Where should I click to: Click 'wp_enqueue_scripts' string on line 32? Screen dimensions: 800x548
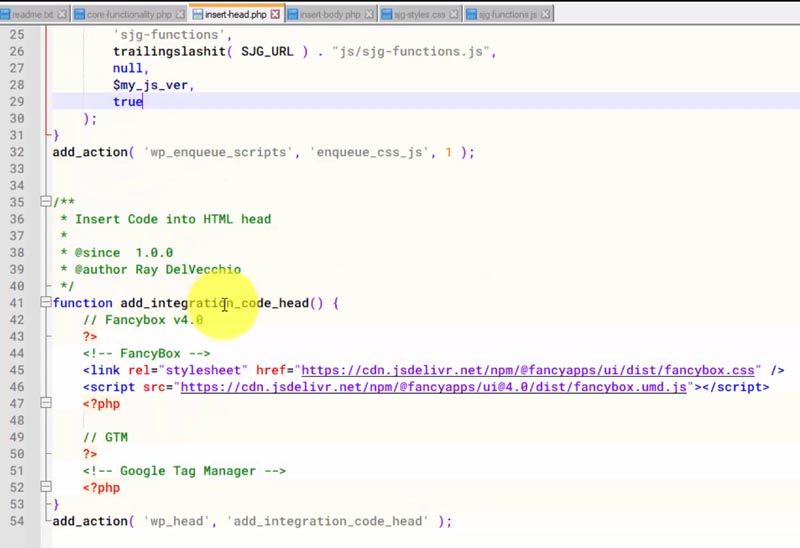pyautogui.click(x=218, y=152)
